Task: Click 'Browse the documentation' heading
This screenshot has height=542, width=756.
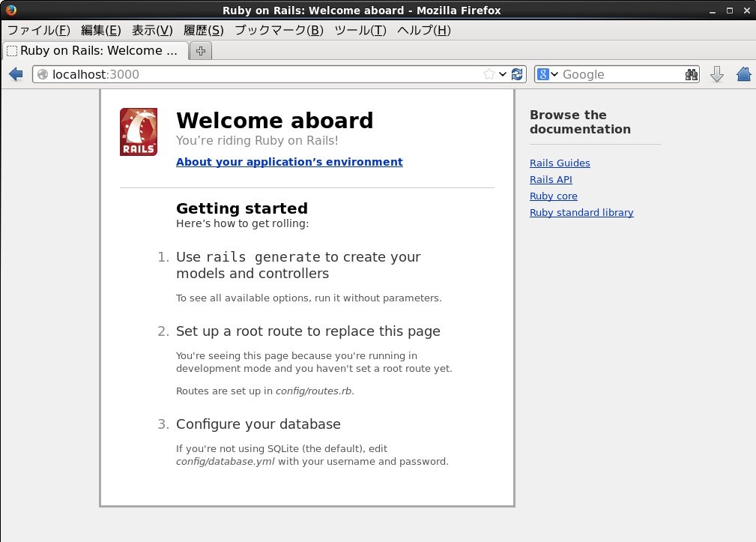Action: (580, 122)
